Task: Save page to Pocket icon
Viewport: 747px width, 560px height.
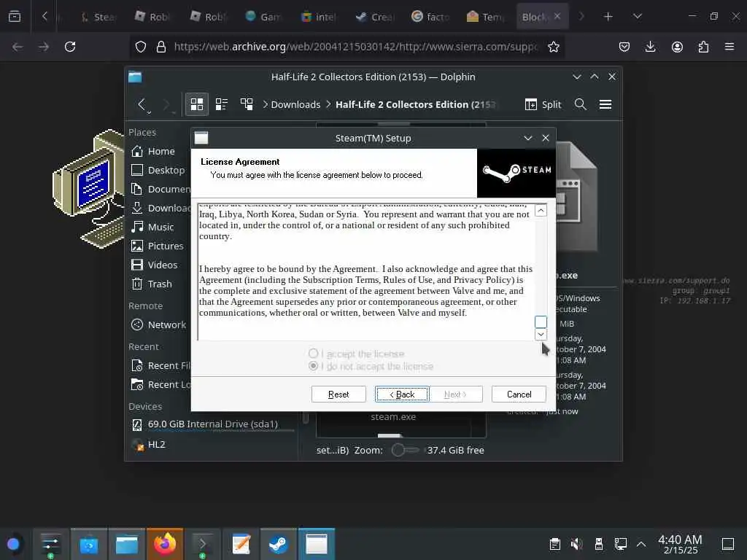Action: 624,47
